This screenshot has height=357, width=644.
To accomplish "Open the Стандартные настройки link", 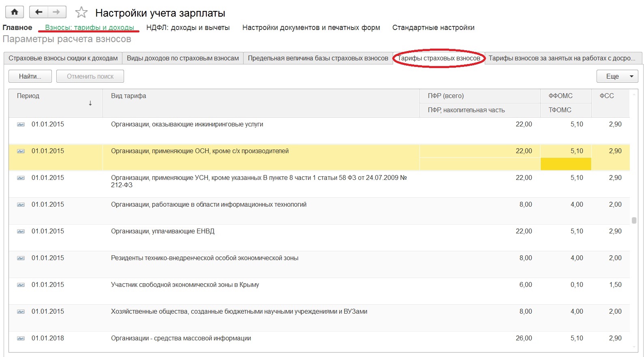I will [x=433, y=28].
